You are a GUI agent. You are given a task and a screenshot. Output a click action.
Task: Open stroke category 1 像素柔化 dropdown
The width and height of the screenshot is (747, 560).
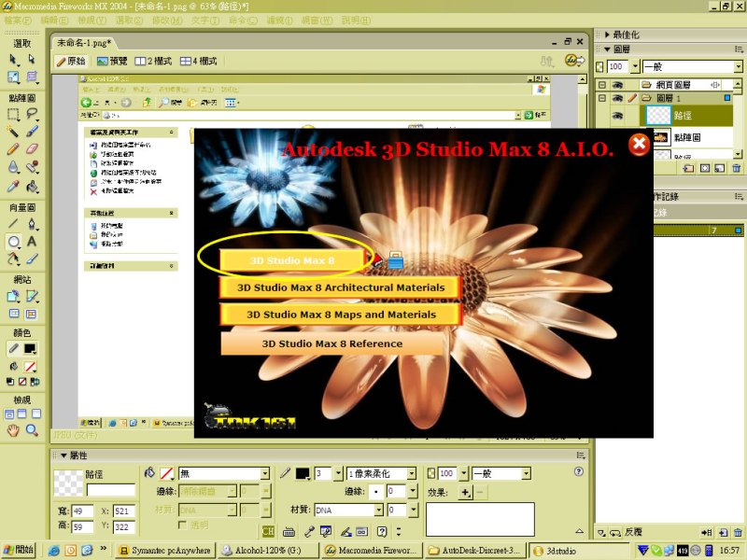pos(412,473)
